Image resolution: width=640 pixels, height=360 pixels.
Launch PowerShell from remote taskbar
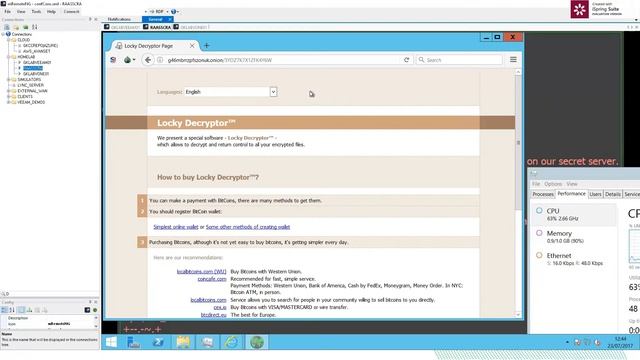click(158, 342)
